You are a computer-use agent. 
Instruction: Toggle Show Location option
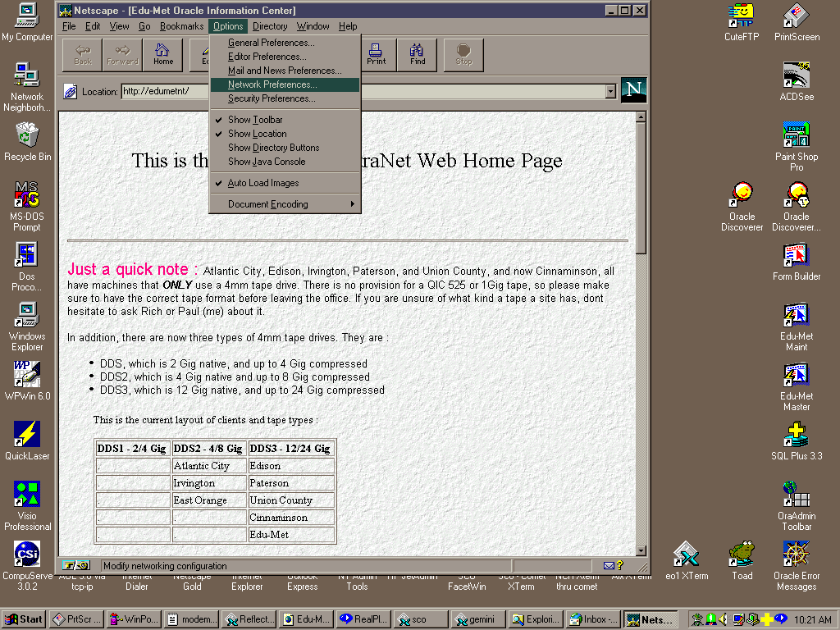[285, 134]
